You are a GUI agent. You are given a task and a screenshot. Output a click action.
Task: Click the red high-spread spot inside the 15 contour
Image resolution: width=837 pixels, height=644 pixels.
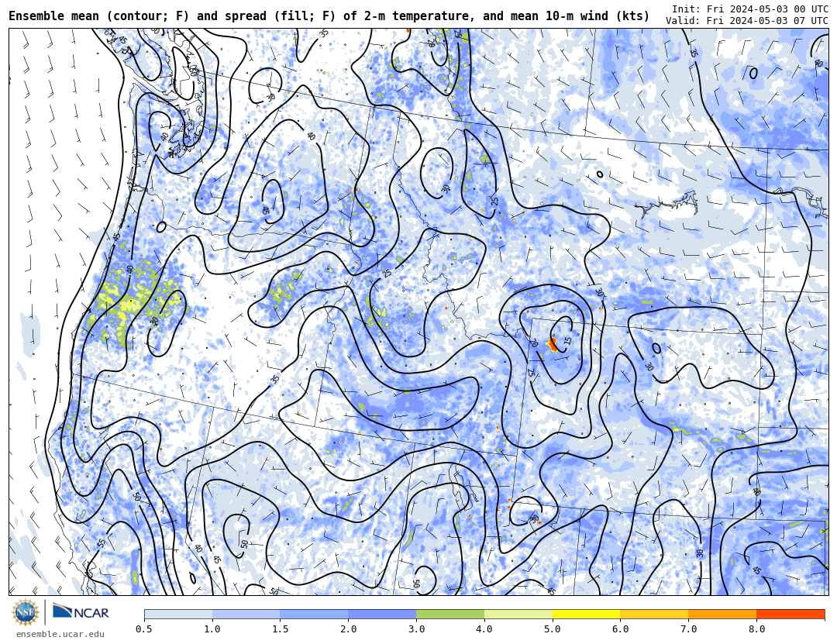tap(553, 344)
